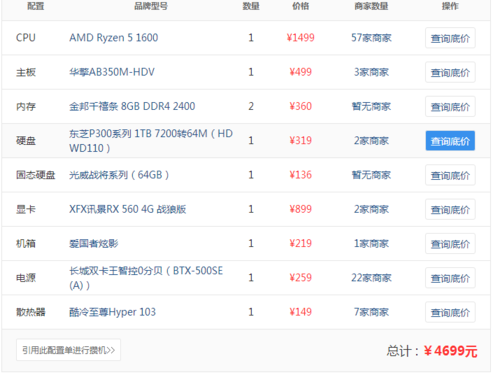Open 爱国者炫影 case link
The image size is (500, 382).
click(94, 244)
